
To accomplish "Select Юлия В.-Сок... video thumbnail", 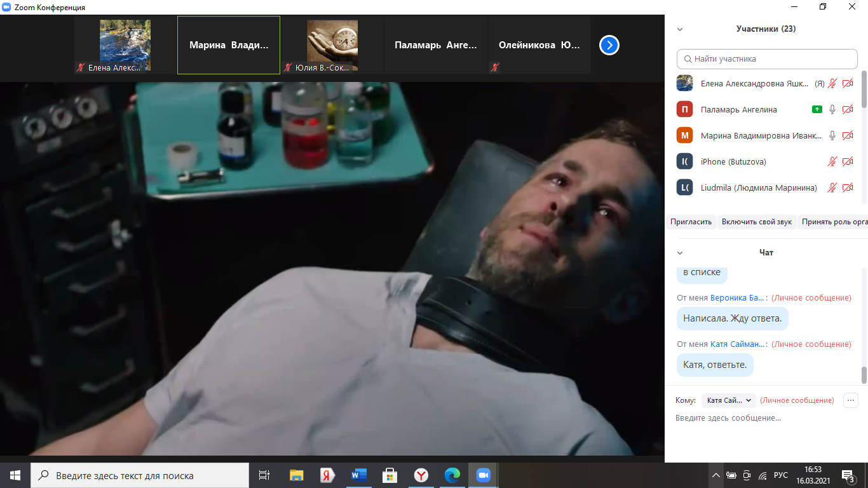I will pos(332,45).
